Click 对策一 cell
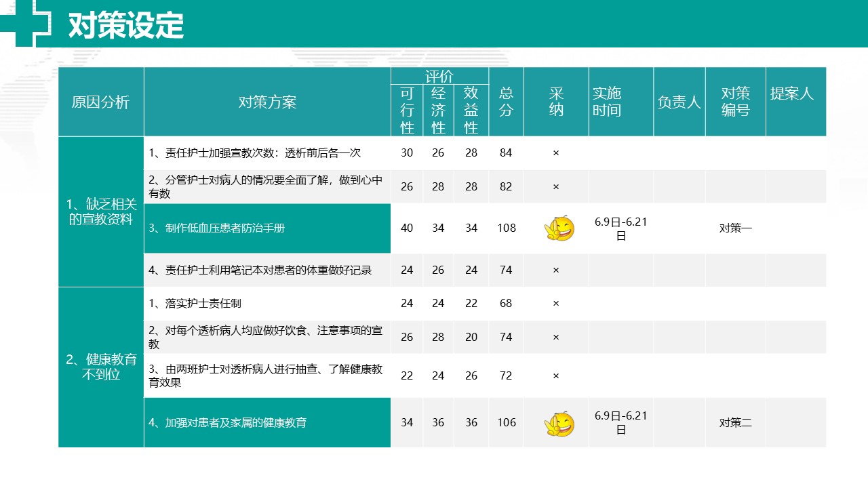This screenshot has width=868, height=488. pyautogui.click(x=736, y=228)
